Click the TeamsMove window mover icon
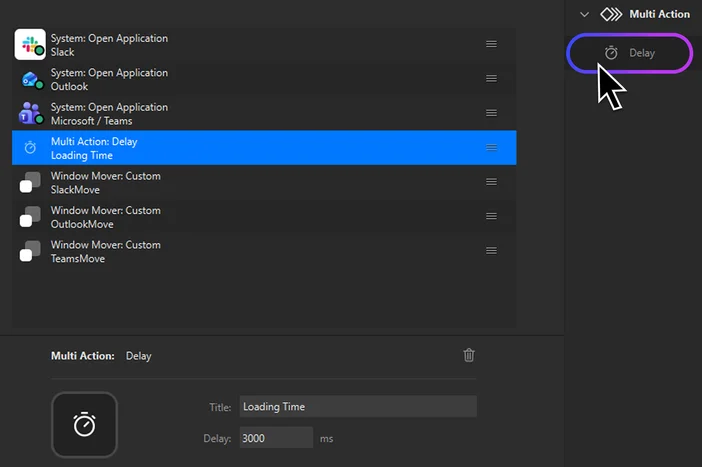The width and height of the screenshot is (702, 467). pos(30,251)
